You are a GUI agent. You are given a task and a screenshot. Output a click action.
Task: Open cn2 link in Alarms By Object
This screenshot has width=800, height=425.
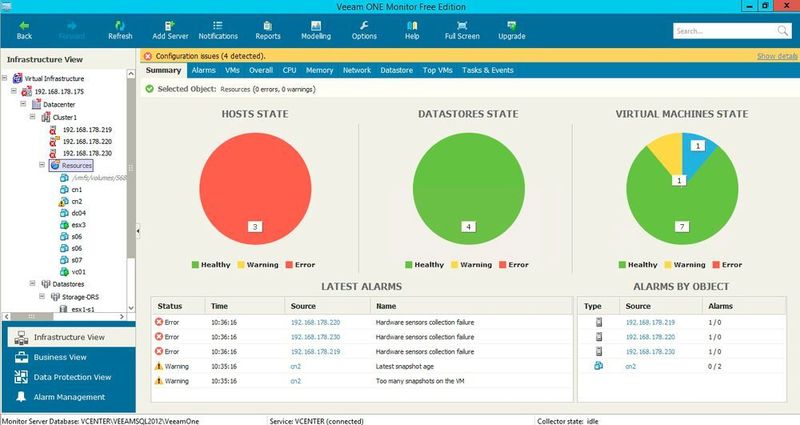point(631,366)
